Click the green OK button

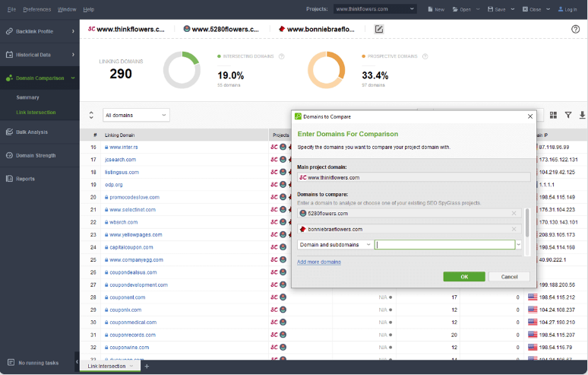tap(464, 277)
